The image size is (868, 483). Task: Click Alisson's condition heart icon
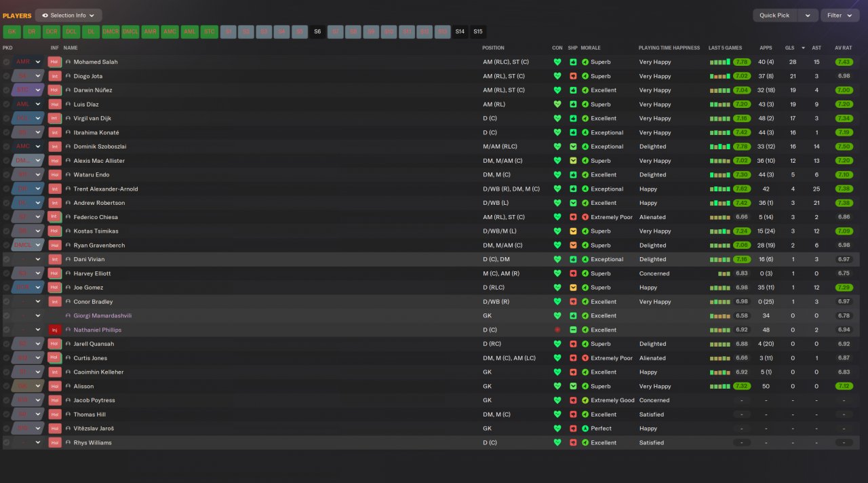[x=557, y=386]
